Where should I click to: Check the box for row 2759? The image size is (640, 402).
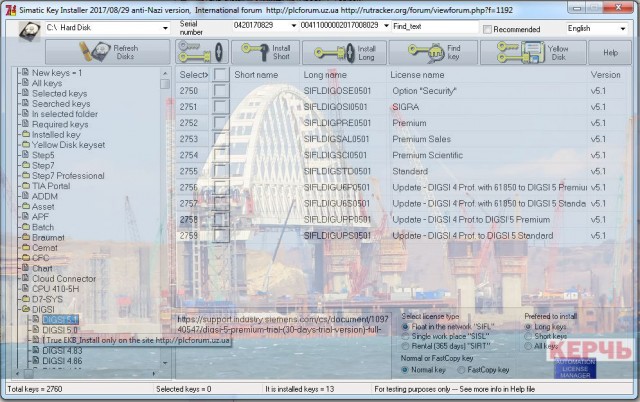click(221, 235)
